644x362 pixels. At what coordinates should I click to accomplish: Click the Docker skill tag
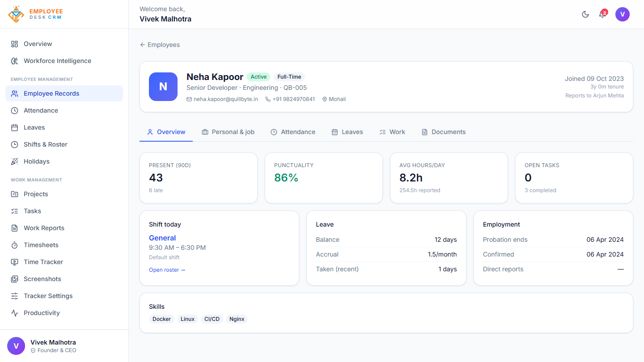(161, 319)
